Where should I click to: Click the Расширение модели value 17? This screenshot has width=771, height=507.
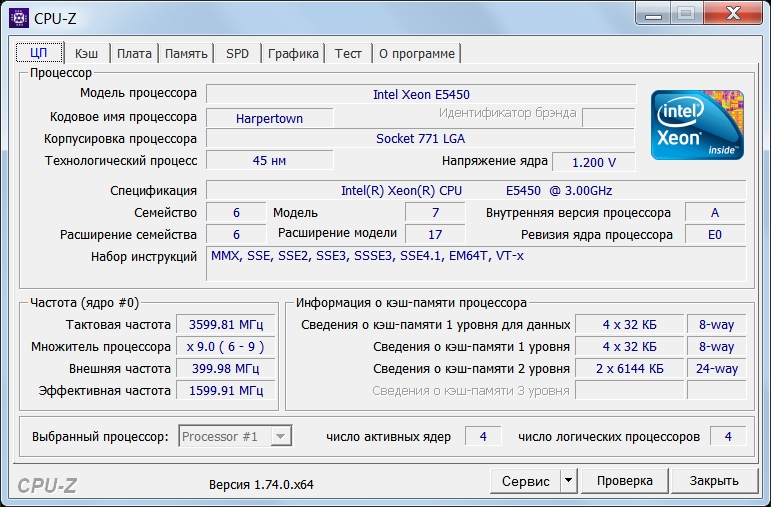point(435,235)
